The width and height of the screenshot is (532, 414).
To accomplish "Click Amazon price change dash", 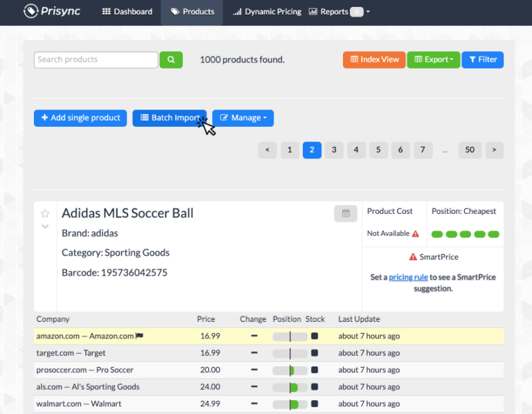I will click(254, 336).
